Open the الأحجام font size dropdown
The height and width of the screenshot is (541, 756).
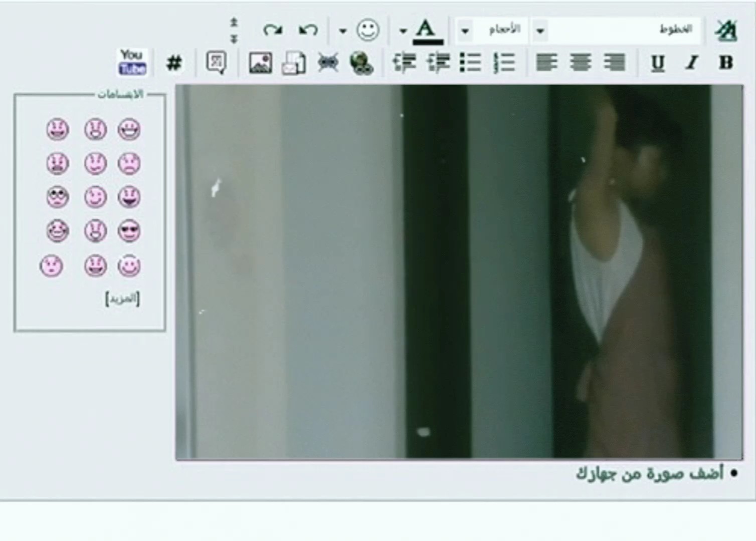pos(465,31)
